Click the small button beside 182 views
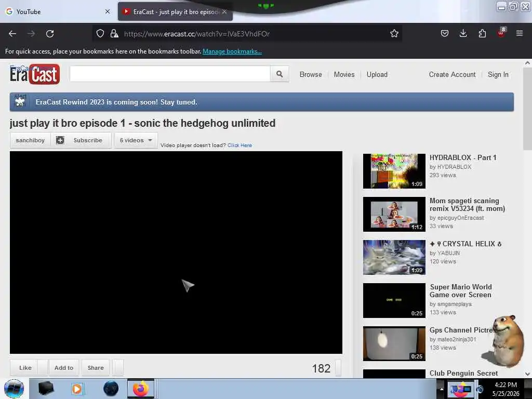532x399 pixels. [x=338, y=368]
